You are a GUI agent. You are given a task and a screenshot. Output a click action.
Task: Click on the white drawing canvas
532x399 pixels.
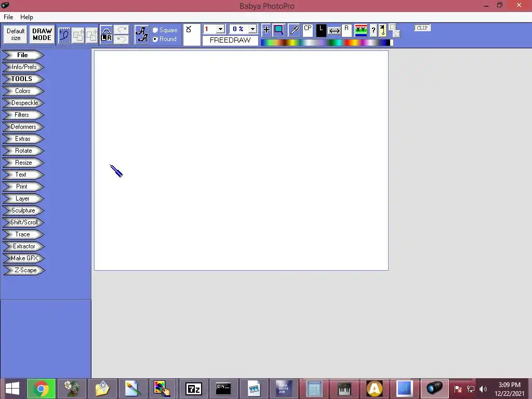(x=241, y=161)
